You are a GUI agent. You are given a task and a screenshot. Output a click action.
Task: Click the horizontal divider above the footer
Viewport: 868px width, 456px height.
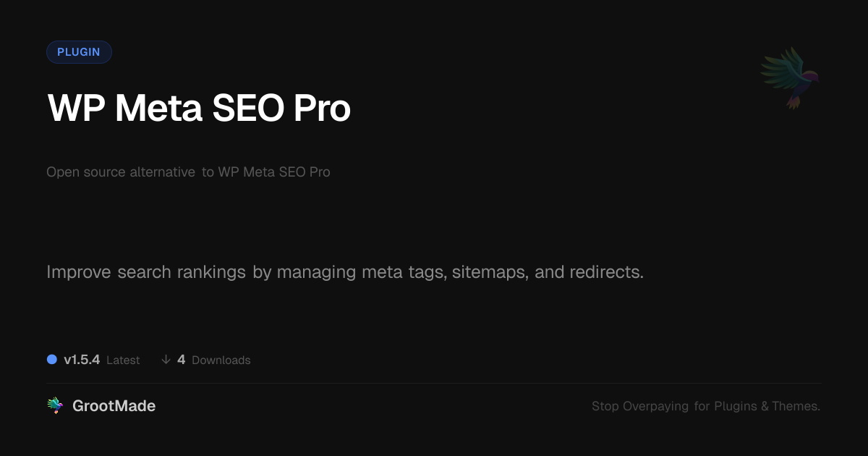pos(434,383)
